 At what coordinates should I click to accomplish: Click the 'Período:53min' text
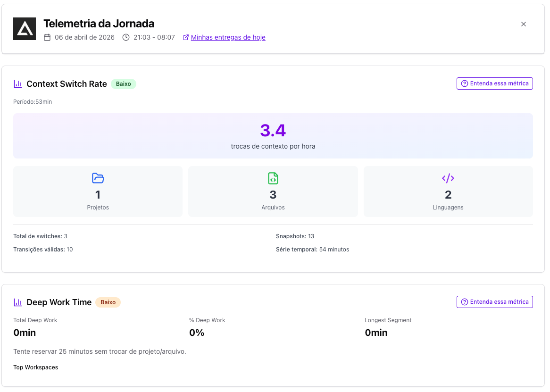click(33, 102)
